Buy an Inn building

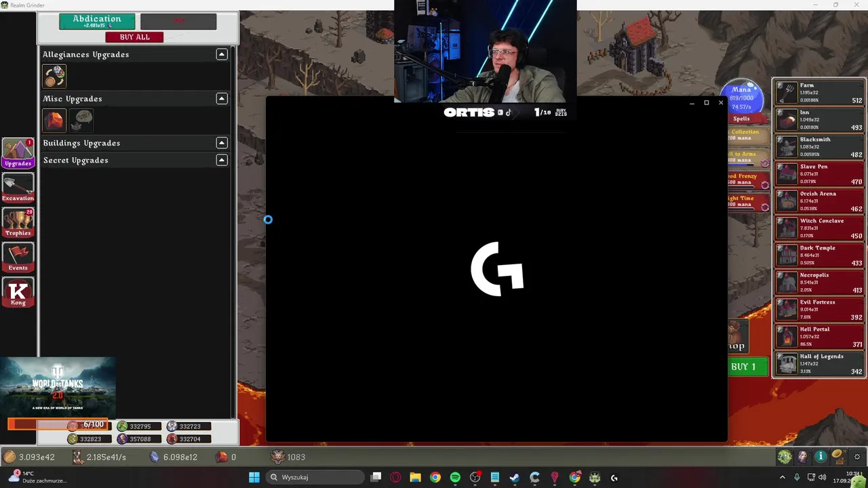pyautogui.click(x=819, y=120)
